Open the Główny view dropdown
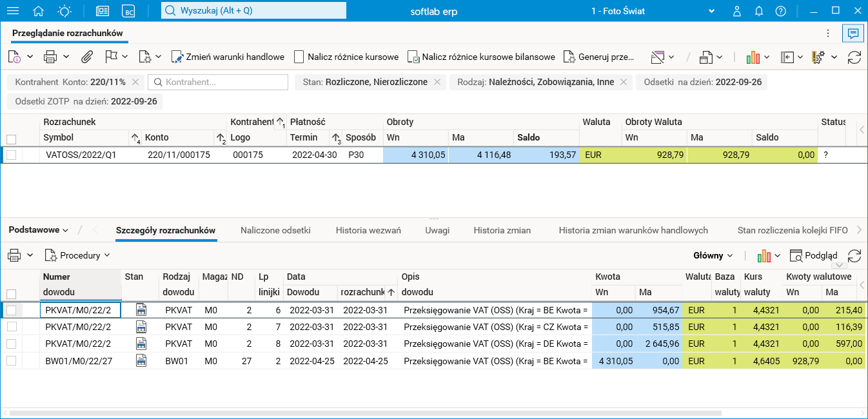This screenshot has height=419, width=868. (713, 255)
